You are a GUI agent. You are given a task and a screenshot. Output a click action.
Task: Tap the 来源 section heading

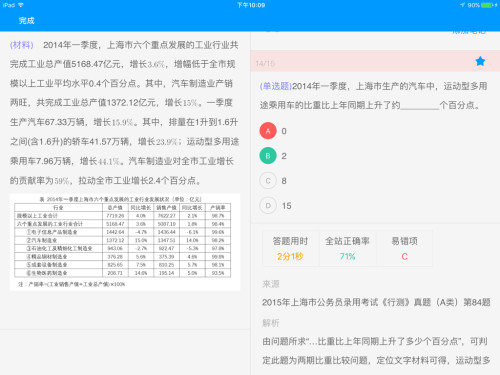[x=271, y=284]
